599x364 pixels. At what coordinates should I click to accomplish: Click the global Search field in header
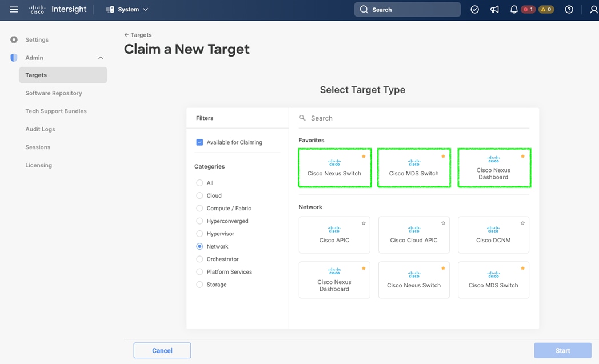[x=407, y=10]
